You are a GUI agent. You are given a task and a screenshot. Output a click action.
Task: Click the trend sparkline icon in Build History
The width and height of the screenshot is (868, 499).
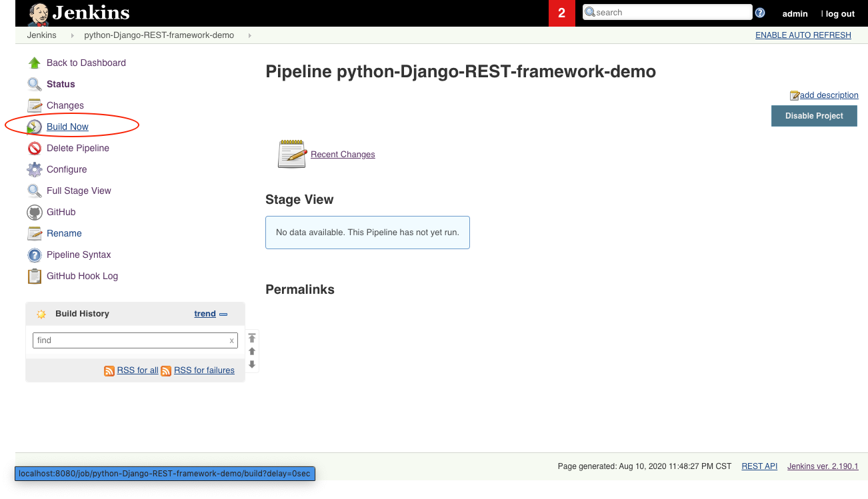pyautogui.click(x=224, y=313)
